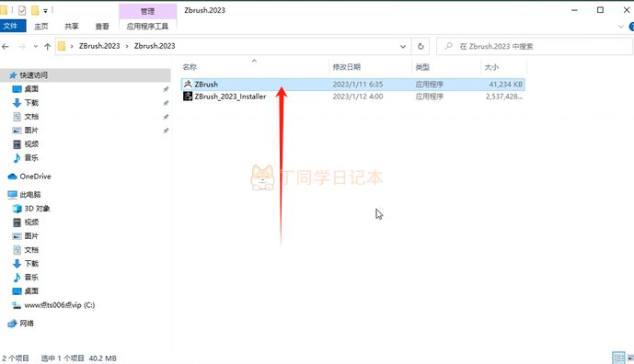Click the Zbrush.2023 current folder breadcrumb

click(x=155, y=46)
